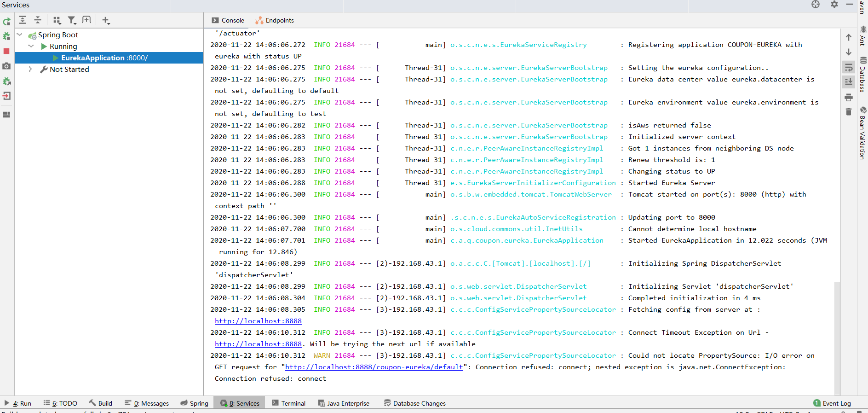Collapse the Running tree node
The height and width of the screenshot is (413, 868).
click(31, 46)
